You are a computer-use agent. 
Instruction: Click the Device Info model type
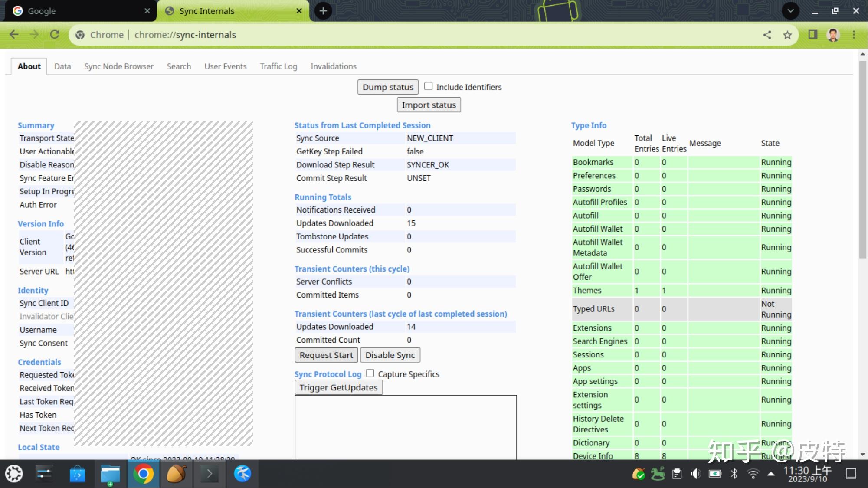tap(593, 456)
